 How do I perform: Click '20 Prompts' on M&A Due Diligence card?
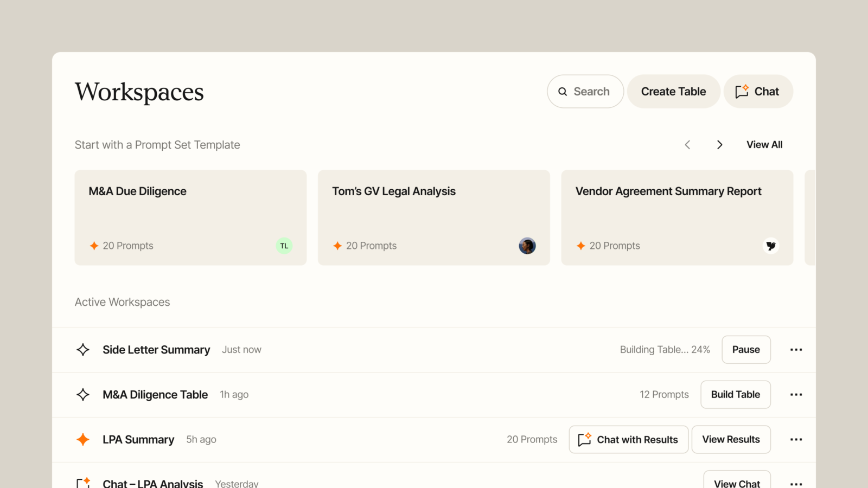128,246
